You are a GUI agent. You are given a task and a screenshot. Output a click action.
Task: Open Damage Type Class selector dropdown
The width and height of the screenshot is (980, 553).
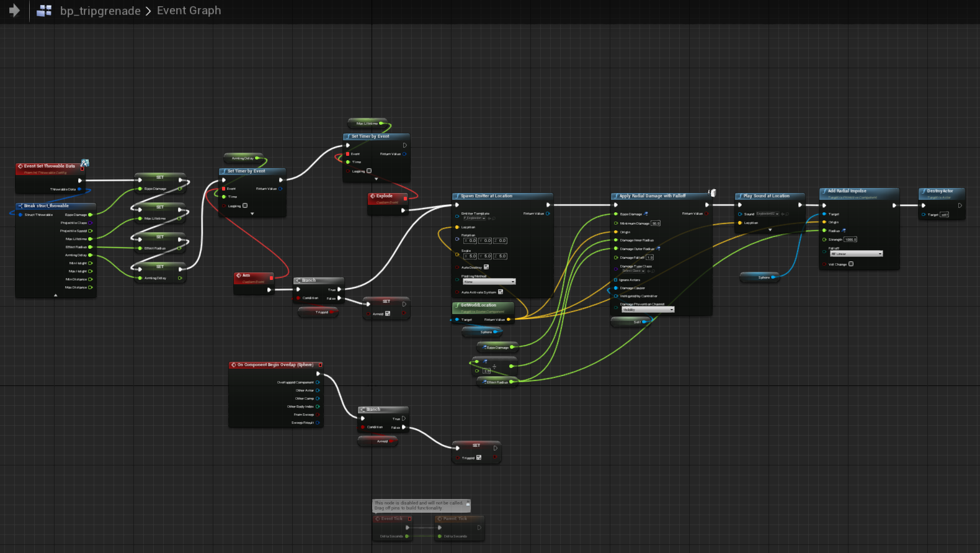(x=633, y=271)
